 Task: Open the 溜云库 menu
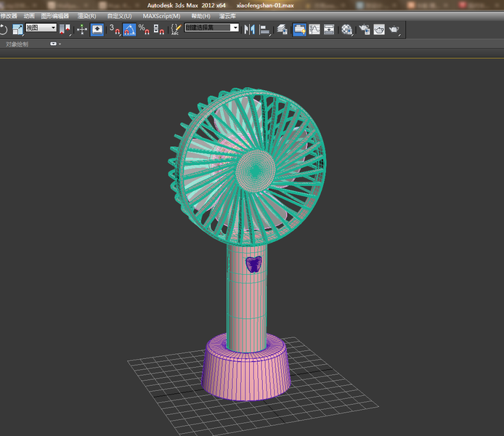click(227, 16)
